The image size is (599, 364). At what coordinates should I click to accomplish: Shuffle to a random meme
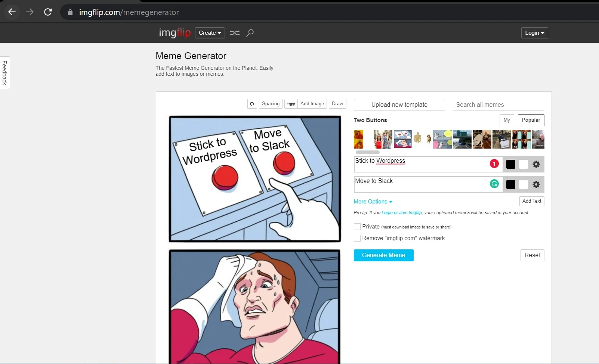pos(235,33)
